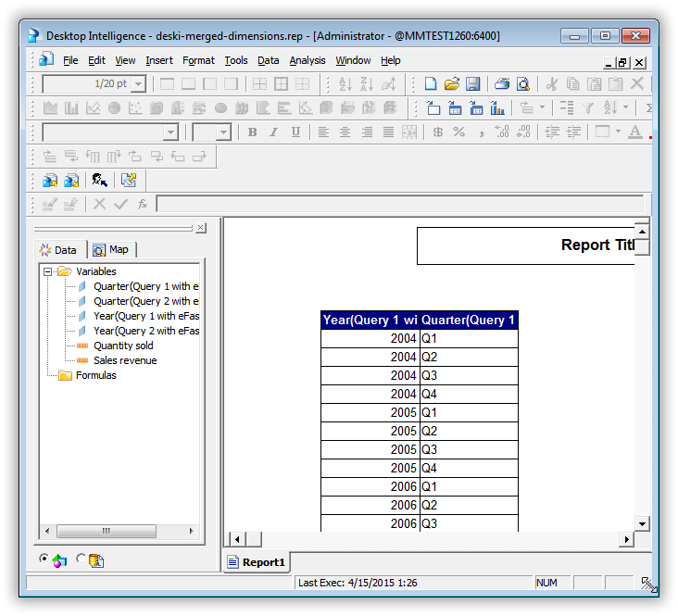The width and height of the screenshot is (678, 616).
Task: Open the Analysis menu
Action: point(308,60)
